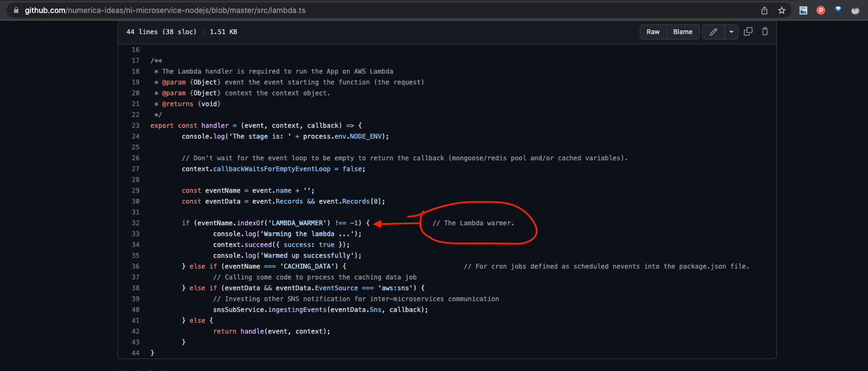This screenshot has width=868, height=371.
Task: Open the Raw file view
Action: point(653,32)
